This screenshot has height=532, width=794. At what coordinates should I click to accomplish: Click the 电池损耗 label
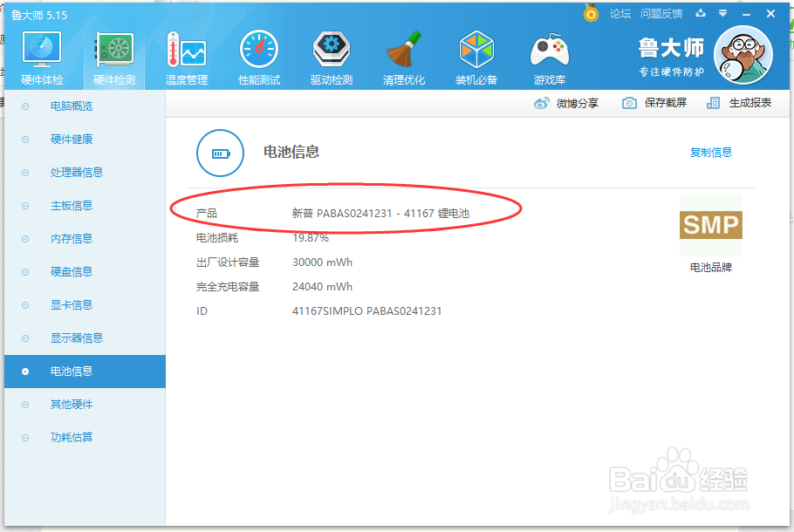(217, 238)
